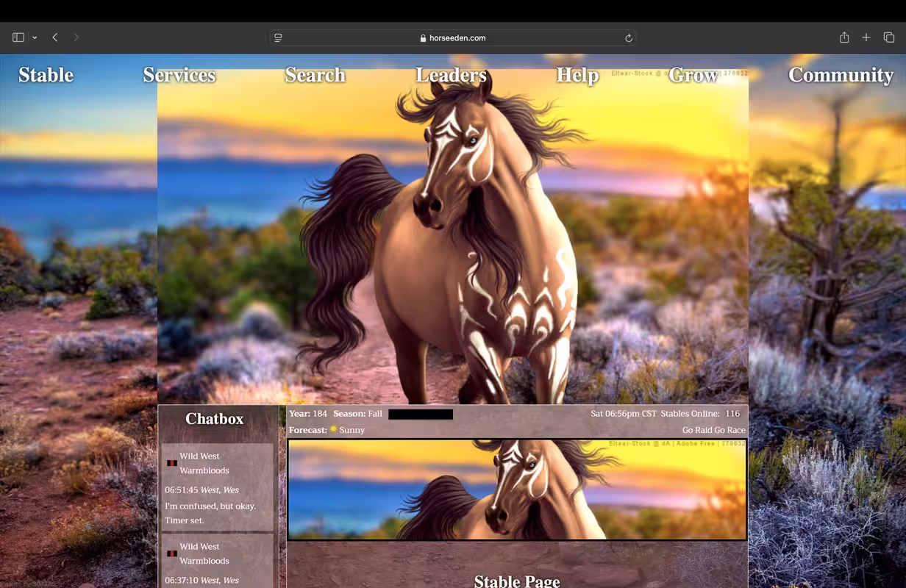
Task: Open the Services menu
Action: coord(179,75)
